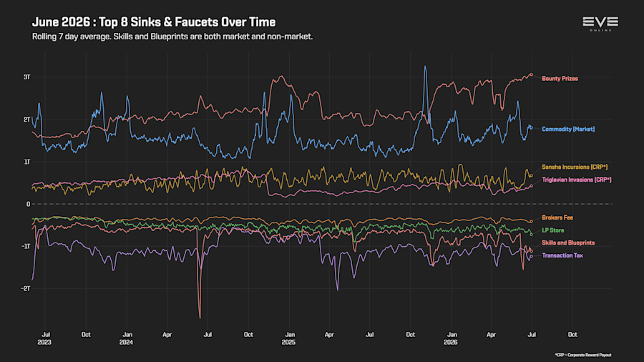
Task: Click the Bounty Prizes line end marker
Action: click(532, 74)
